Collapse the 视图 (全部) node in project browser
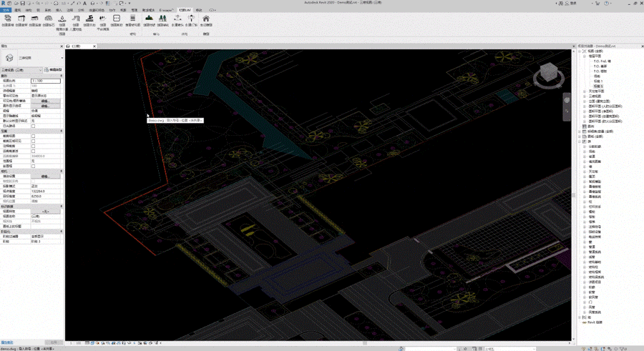Image resolution: width=644 pixels, height=351 pixels. (x=580, y=51)
